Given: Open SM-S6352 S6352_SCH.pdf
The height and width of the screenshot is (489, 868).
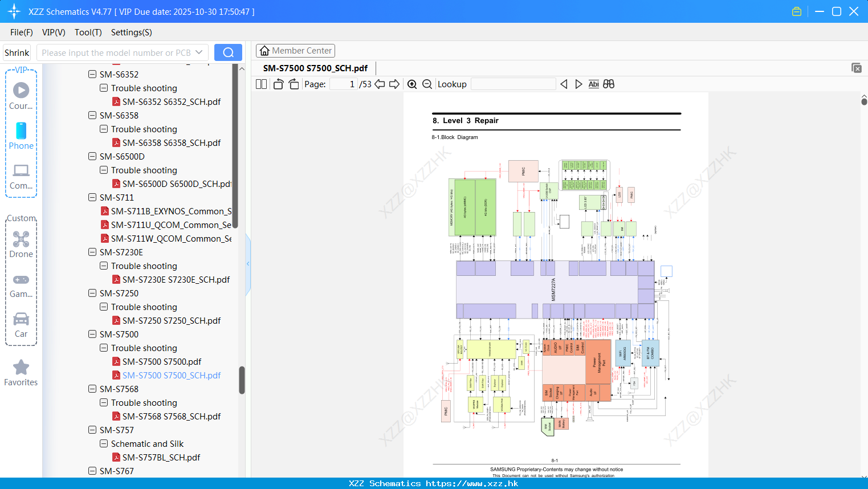Looking at the screenshot, I should 171,101.
